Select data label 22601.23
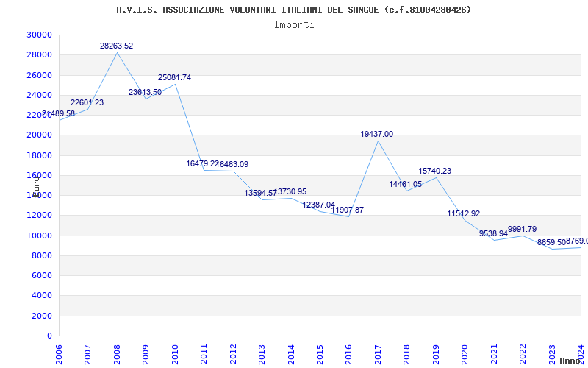The image size is (588, 368). [87, 102]
